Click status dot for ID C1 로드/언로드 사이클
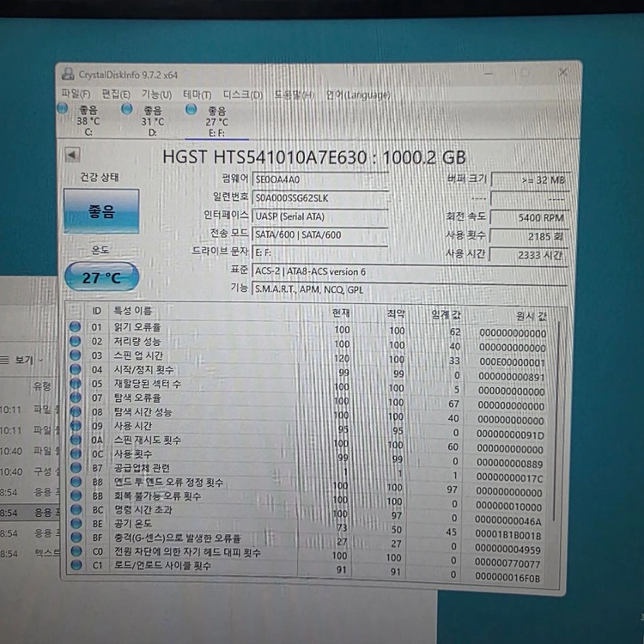Screen dimensions: 644x644 (x=76, y=565)
